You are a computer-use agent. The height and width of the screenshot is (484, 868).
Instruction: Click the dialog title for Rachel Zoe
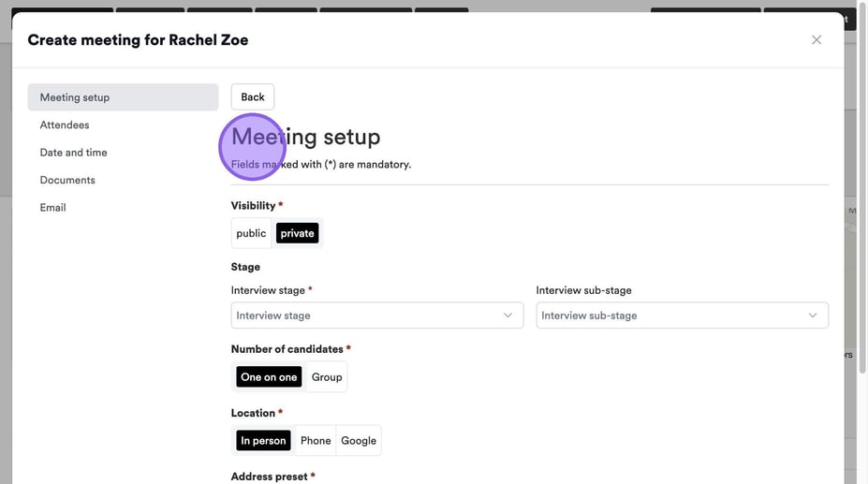click(x=138, y=40)
